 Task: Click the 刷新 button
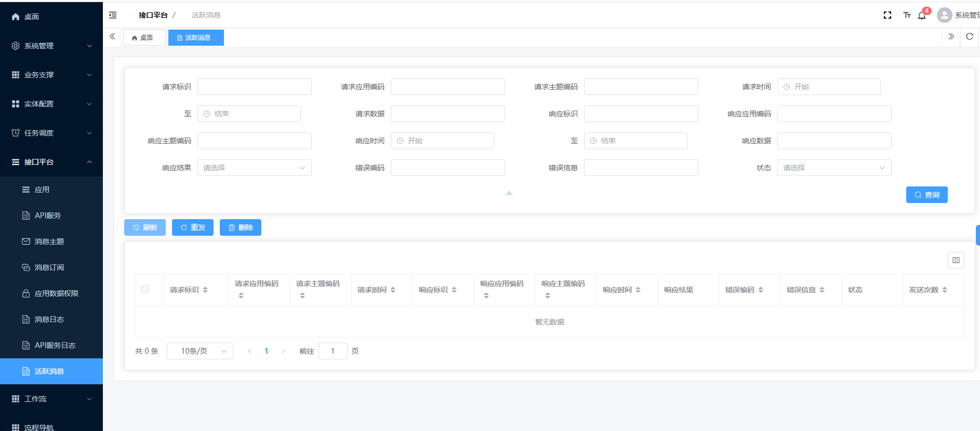(145, 227)
